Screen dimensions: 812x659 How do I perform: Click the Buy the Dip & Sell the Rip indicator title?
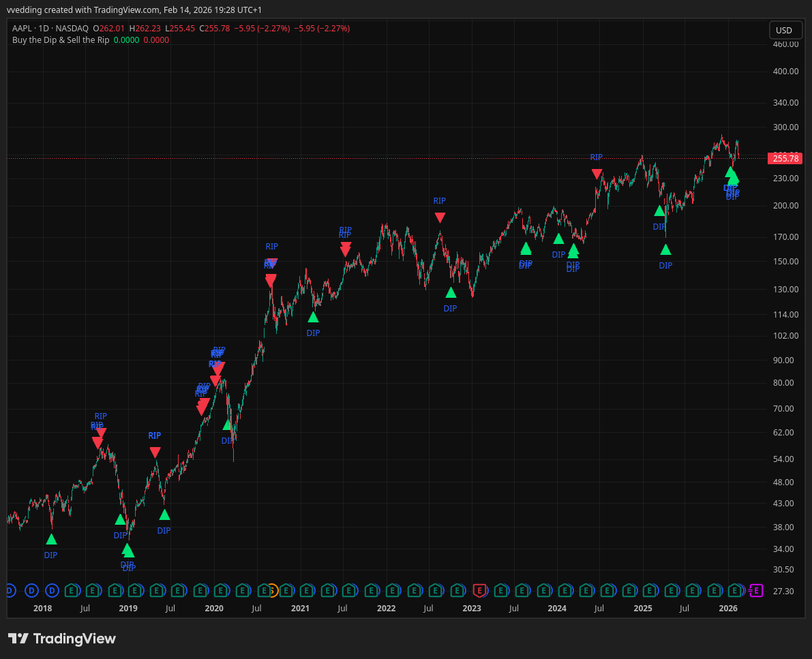tap(61, 40)
